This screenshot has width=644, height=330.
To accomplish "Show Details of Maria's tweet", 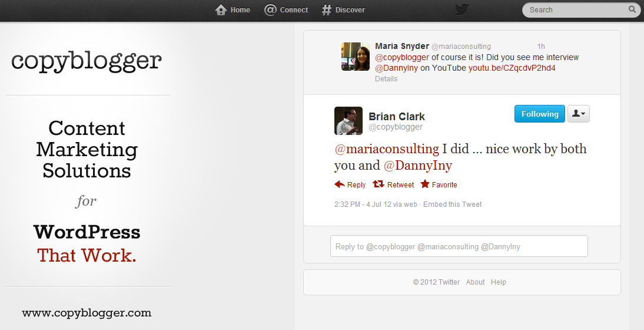I will click(x=386, y=79).
